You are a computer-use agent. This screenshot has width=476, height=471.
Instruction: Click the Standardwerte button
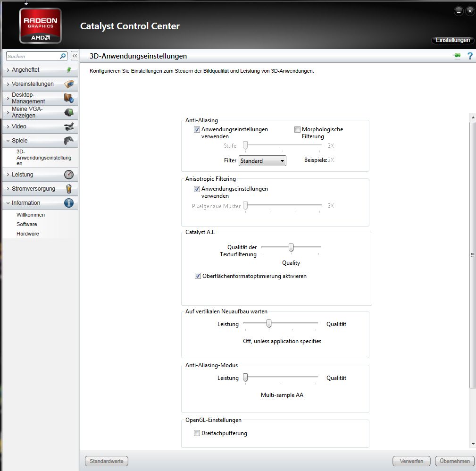tap(107, 461)
